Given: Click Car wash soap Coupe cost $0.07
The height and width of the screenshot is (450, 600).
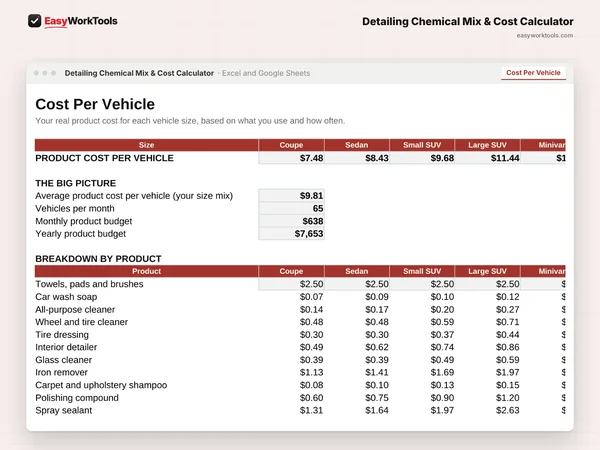Looking at the screenshot, I should pos(311,297).
